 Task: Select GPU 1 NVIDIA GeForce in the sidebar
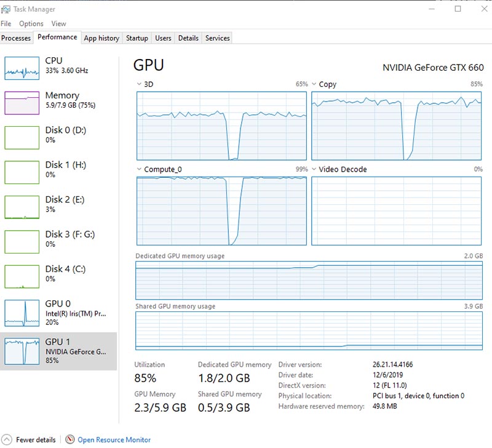tap(58, 351)
